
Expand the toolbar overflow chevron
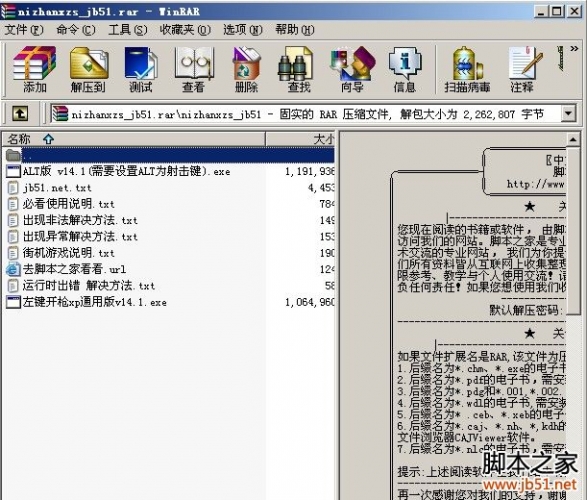(x=574, y=48)
